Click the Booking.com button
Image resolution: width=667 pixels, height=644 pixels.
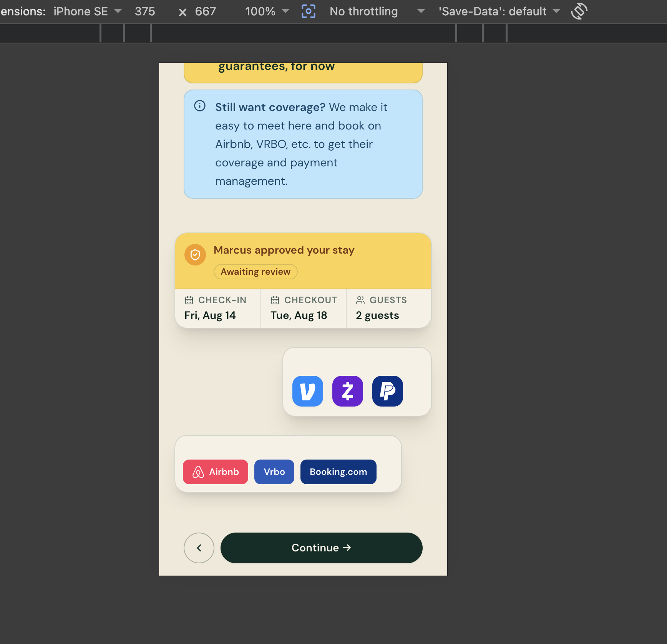point(338,472)
